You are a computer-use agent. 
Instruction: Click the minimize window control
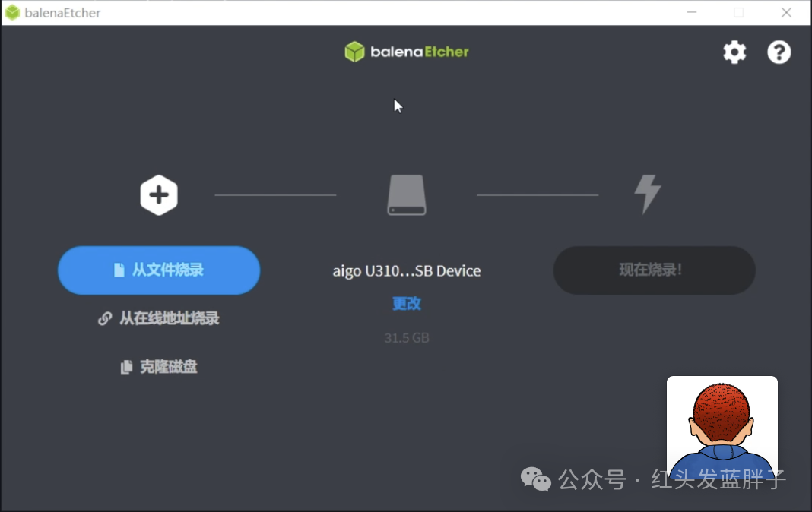(690, 12)
